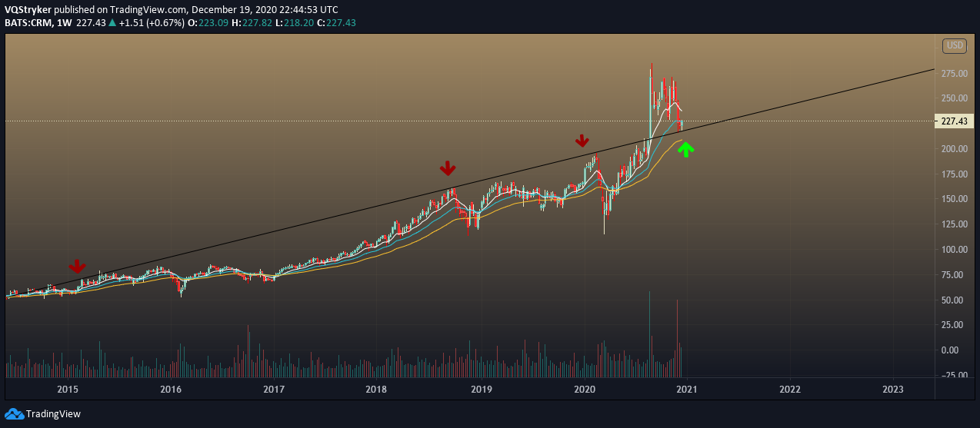Click the 2017 year label on time axis
The width and height of the screenshot is (980, 428).
pyautogui.click(x=274, y=390)
